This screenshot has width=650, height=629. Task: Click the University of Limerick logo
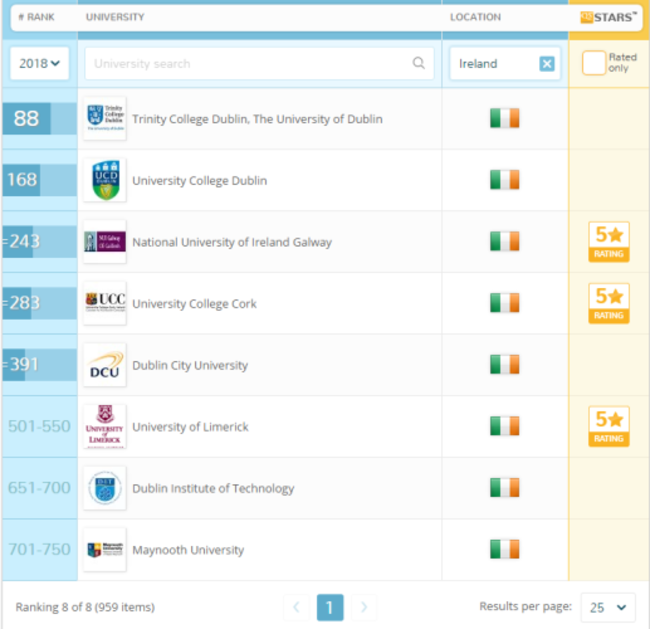coord(105,427)
